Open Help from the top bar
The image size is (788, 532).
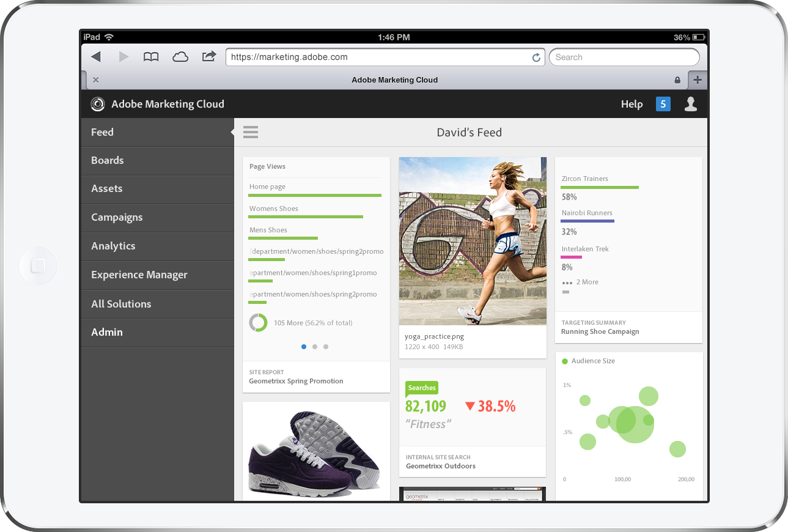(x=632, y=104)
